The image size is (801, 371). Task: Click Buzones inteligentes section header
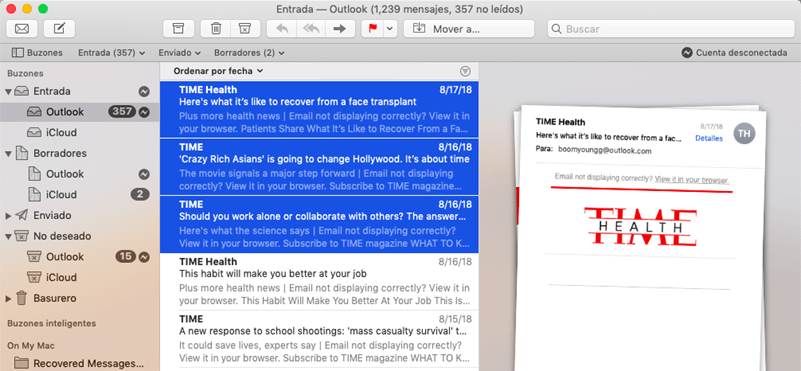click(x=51, y=323)
